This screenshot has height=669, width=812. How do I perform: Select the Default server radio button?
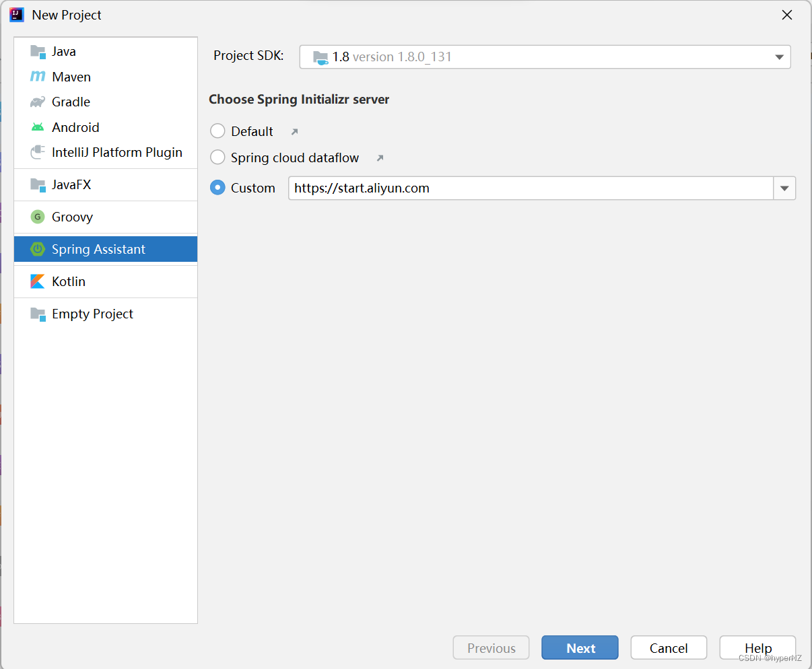217,131
